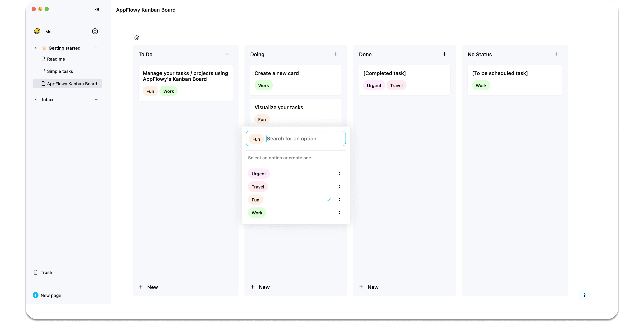Collapse the left sidebar
Image resolution: width=644 pixels, height=322 pixels.
[x=97, y=9]
